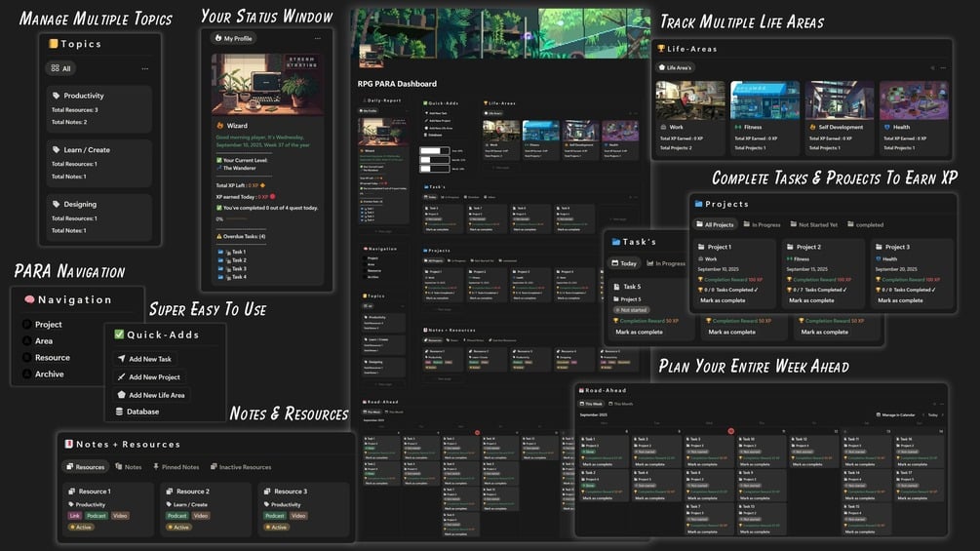
Task: Click the brain icon beside Navigation heading
Action: click(29, 299)
